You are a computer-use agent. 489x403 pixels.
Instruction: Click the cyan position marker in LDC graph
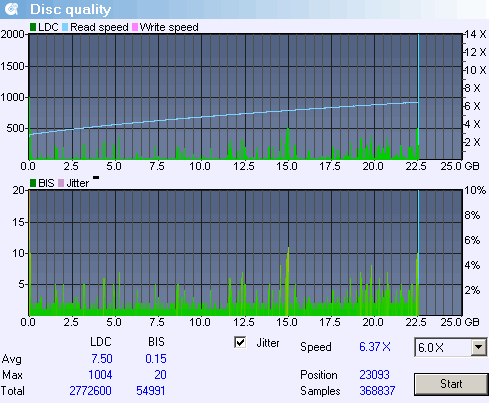[418, 97]
